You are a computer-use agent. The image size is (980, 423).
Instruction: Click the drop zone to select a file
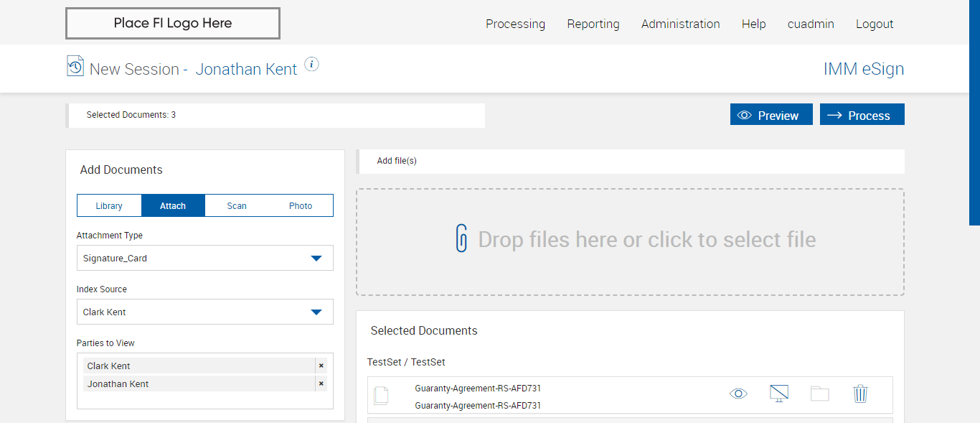point(631,242)
